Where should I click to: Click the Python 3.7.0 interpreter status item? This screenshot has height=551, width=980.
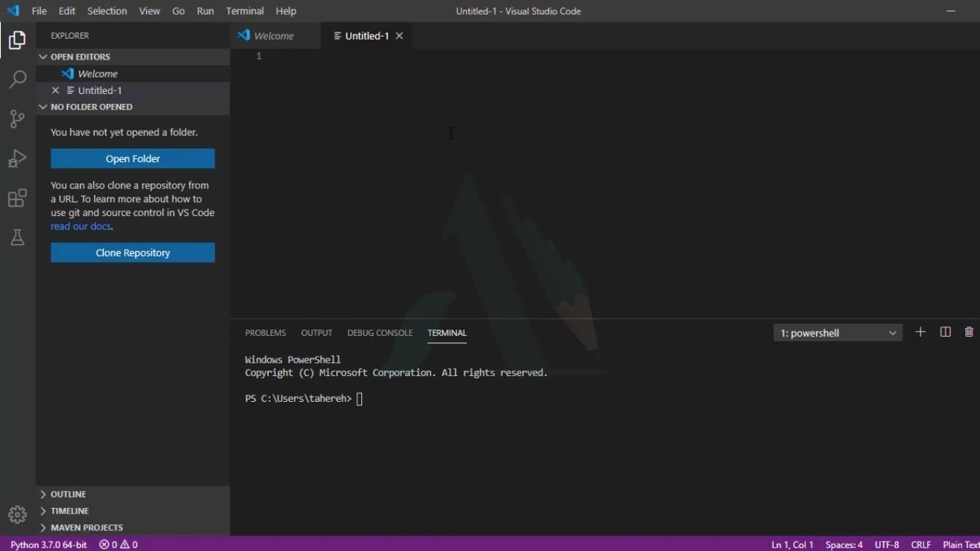click(x=47, y=544)
